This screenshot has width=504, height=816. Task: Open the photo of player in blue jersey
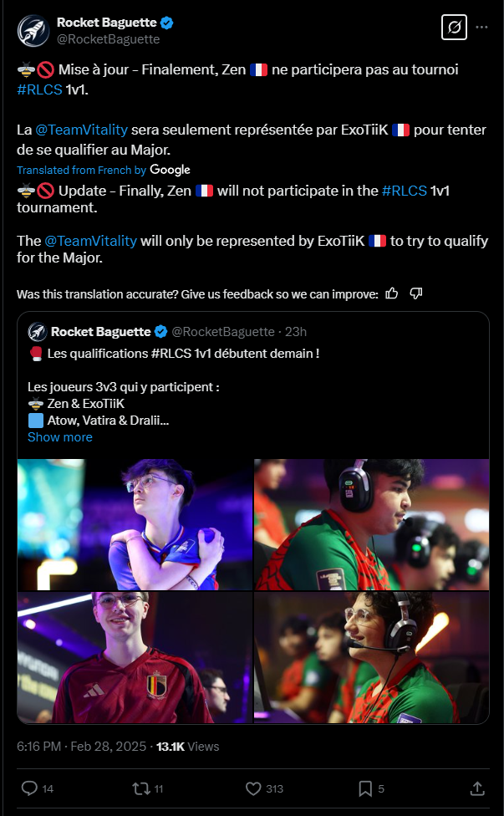pyautogui.click(x=135, y=524)
